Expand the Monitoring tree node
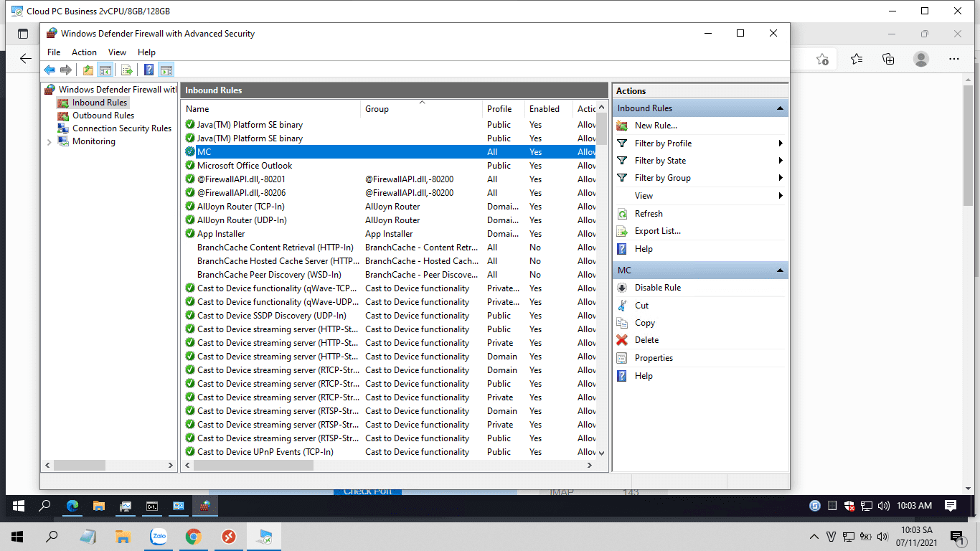This screenshot has height=551, width=980. (x=49, y=142)
